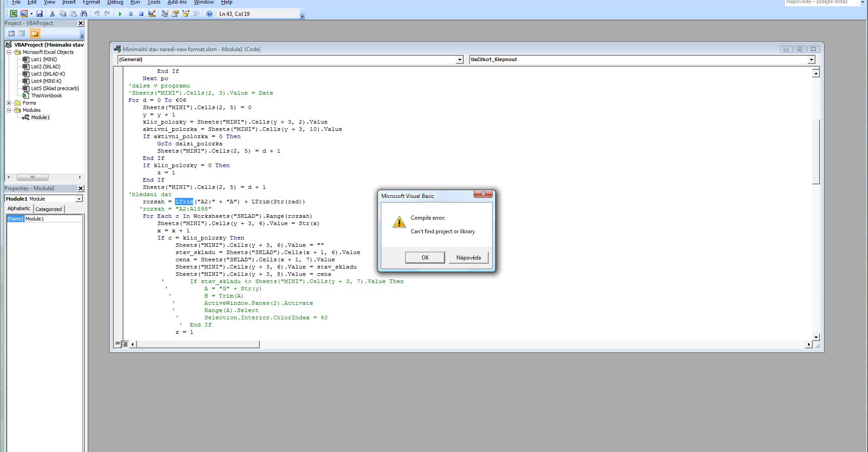Click the Nápověda button in the error dialog
868x452 pixels.
click(x=468, y=257)
